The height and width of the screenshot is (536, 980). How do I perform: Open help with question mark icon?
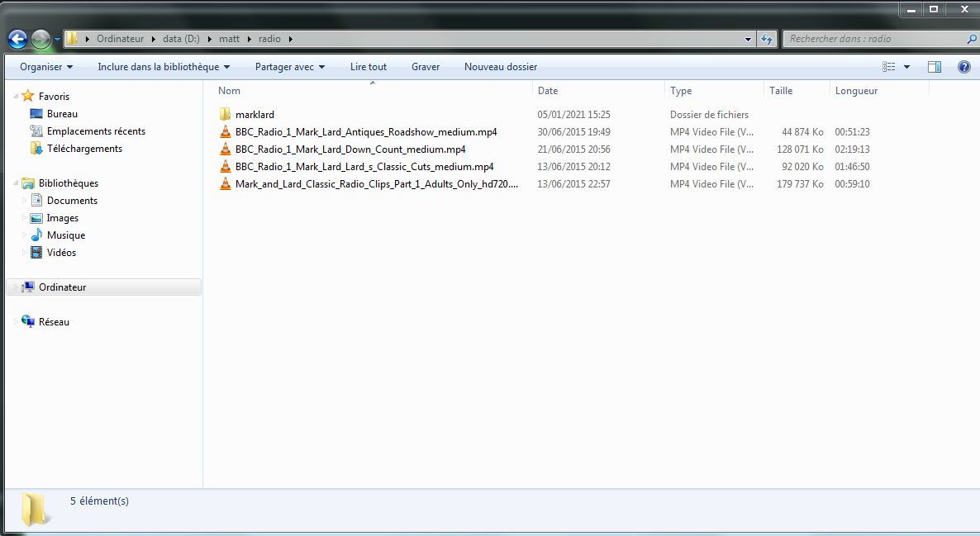pos(964,67)
